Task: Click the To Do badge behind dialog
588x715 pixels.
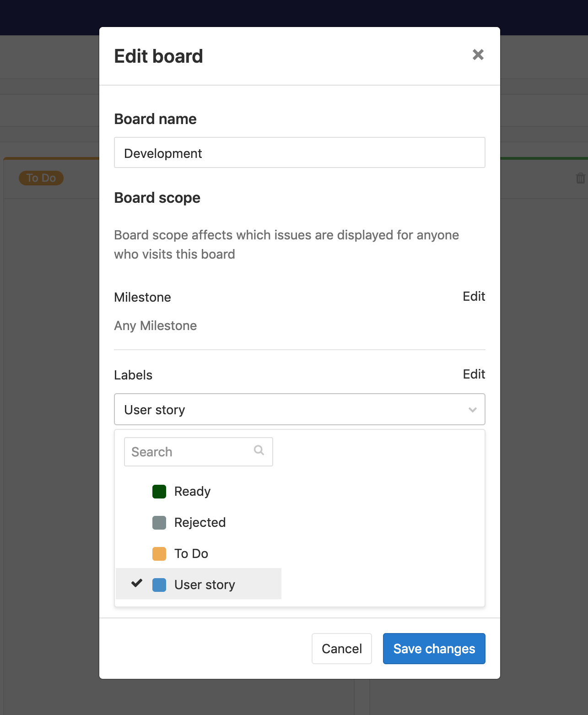Action: pyautogui.click(x=41, y=178)
